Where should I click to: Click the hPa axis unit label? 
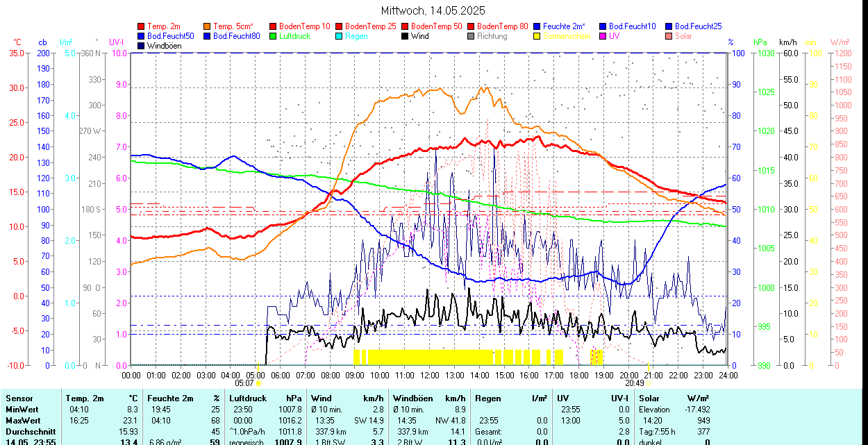760,42
